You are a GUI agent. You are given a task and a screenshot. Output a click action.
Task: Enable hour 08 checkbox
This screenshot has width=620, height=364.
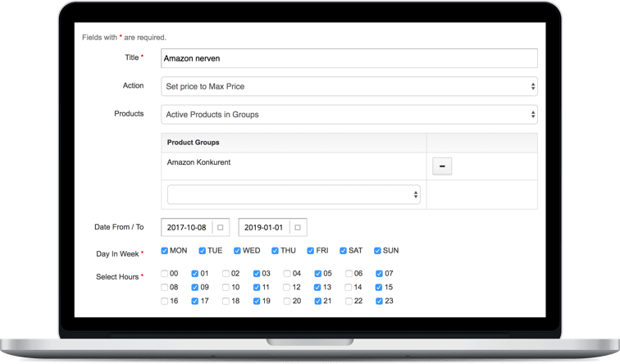click(165, 287)
